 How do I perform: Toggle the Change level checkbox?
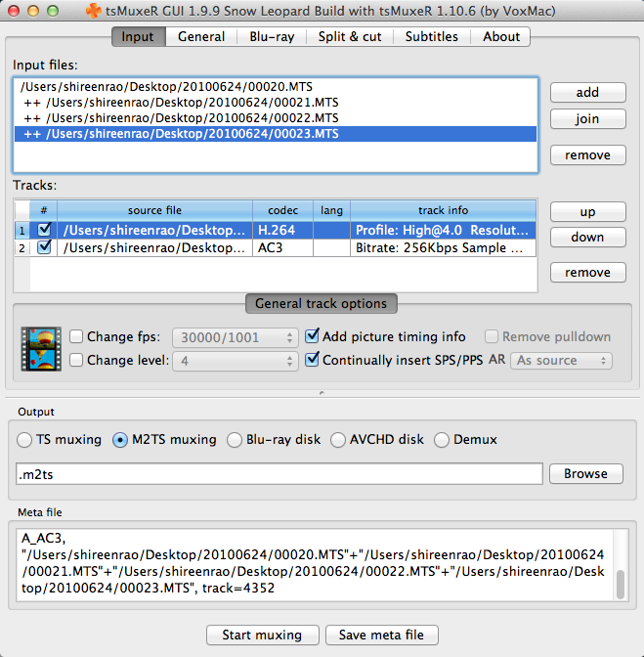(x=76, y=360)
